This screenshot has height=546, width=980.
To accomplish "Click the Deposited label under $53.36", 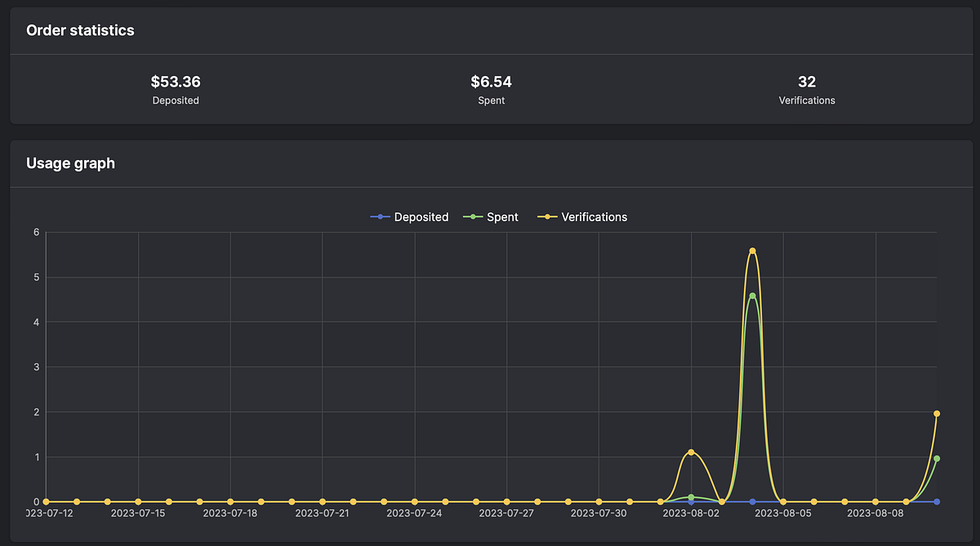I will tap(176, 100).
